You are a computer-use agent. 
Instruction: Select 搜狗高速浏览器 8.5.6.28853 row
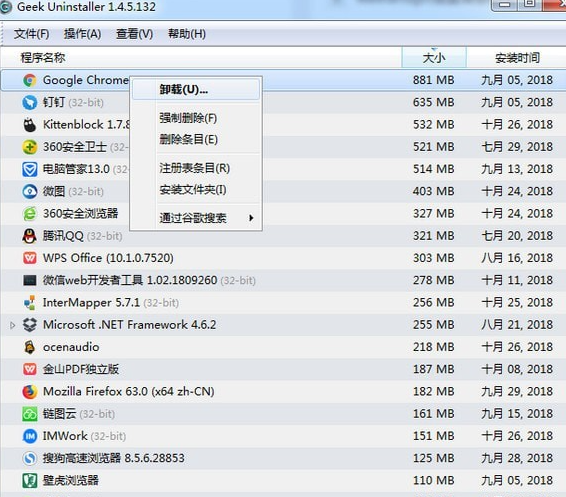(x=283, y=458)
